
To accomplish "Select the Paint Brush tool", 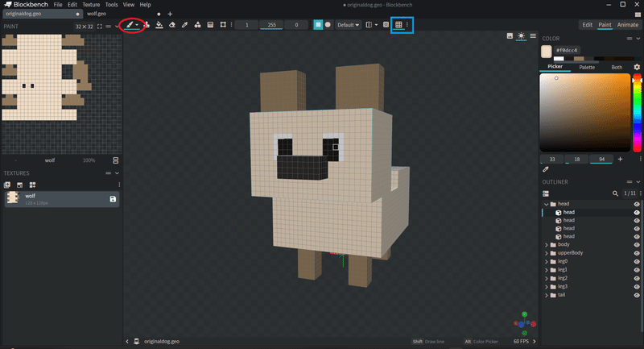I will (x=130, y=25).
